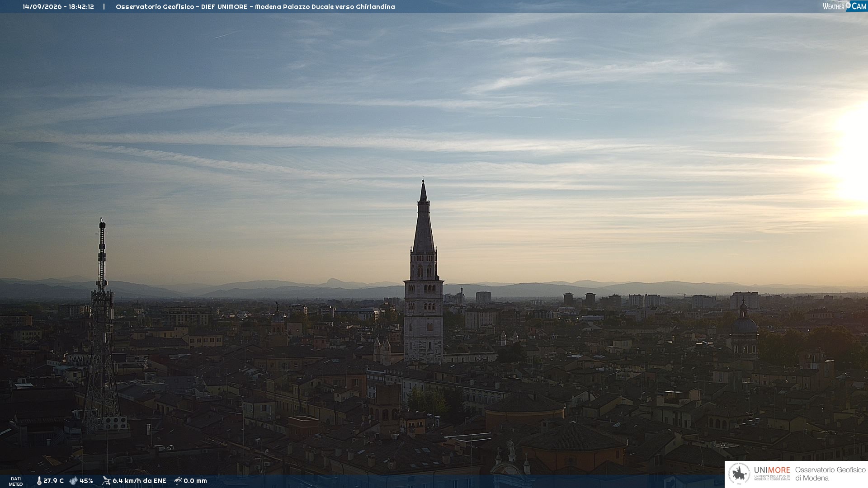Viewport: 868px width, 488px height.
Task: Click the humidity water droplets icon
Action: click(x=73, y=481)
